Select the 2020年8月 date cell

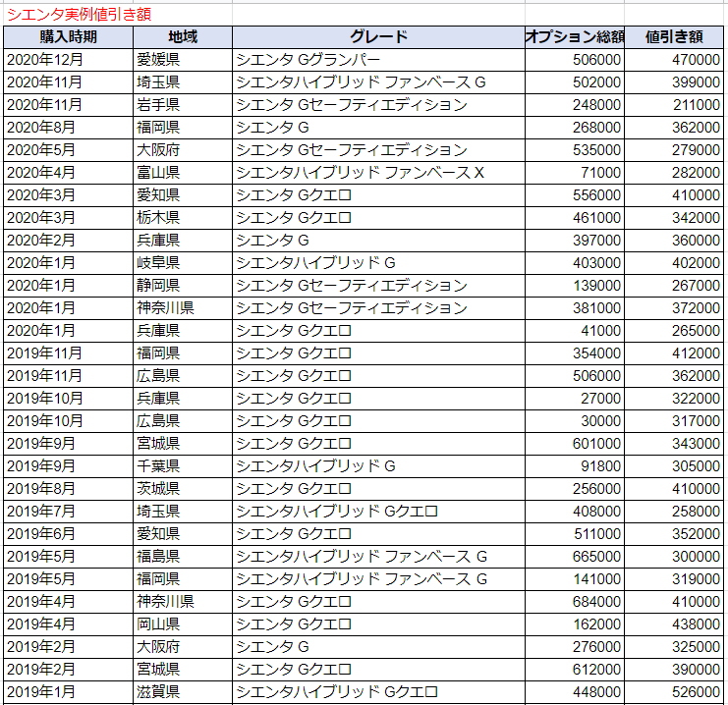click(68, 128)
